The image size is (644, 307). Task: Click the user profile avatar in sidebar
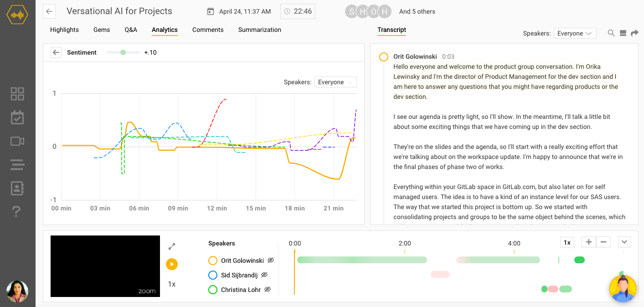[x=17, y=292]
